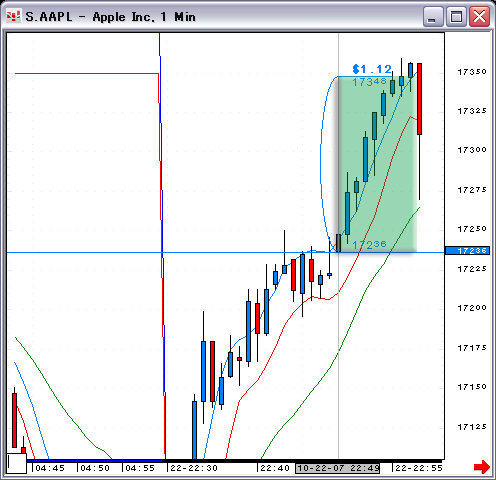Viewport: 496px width, 480px height.
Task: Click the 22-22:55 time axis label
Action: (x=419, y=468)
